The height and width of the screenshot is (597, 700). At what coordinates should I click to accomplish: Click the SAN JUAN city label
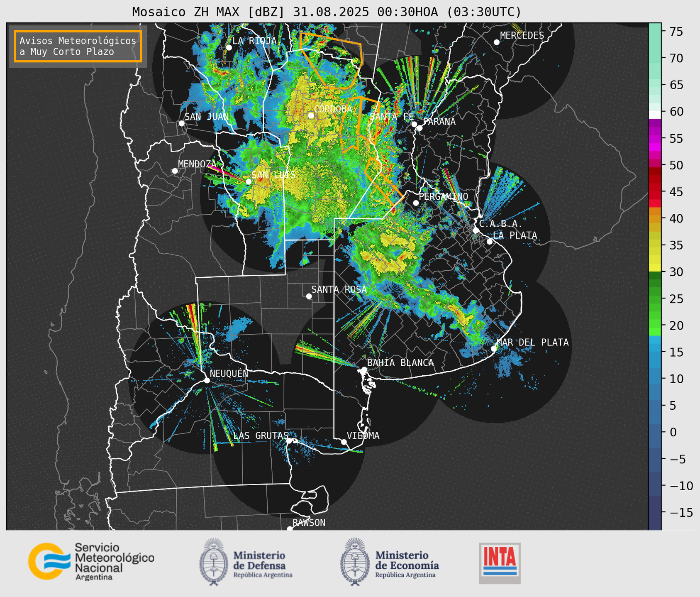pyautogui.click(x=207, y=117)
